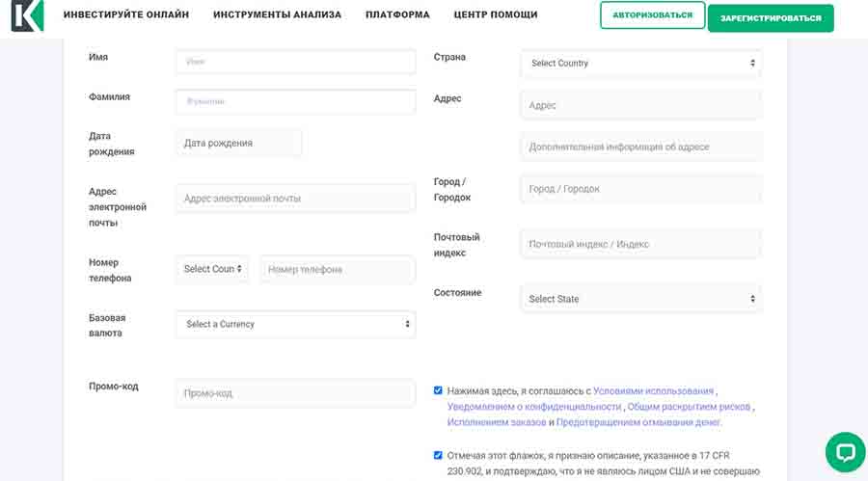Click the K logo icon
Viewport: 868px width, 481px height.
click(x=27, y=15)
